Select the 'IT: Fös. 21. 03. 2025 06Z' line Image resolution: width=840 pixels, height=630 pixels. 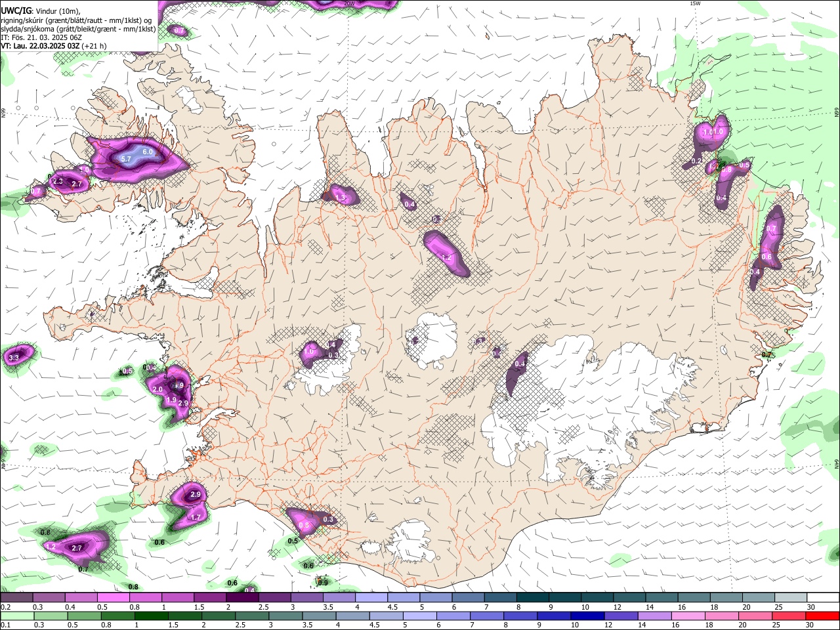[x=41, y=37]
